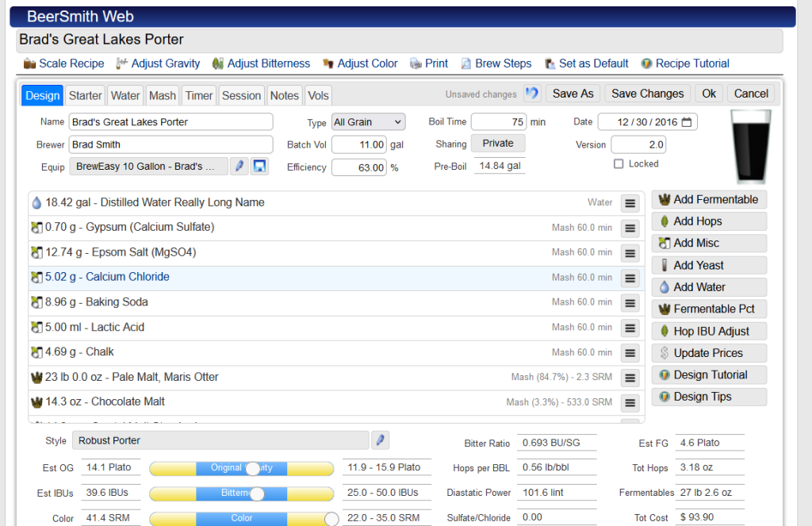This screenshot has width=812, height=526.
Task: Click the Recipe Tutorial icon
Action: pyautogui.click(x=646, y=63)
